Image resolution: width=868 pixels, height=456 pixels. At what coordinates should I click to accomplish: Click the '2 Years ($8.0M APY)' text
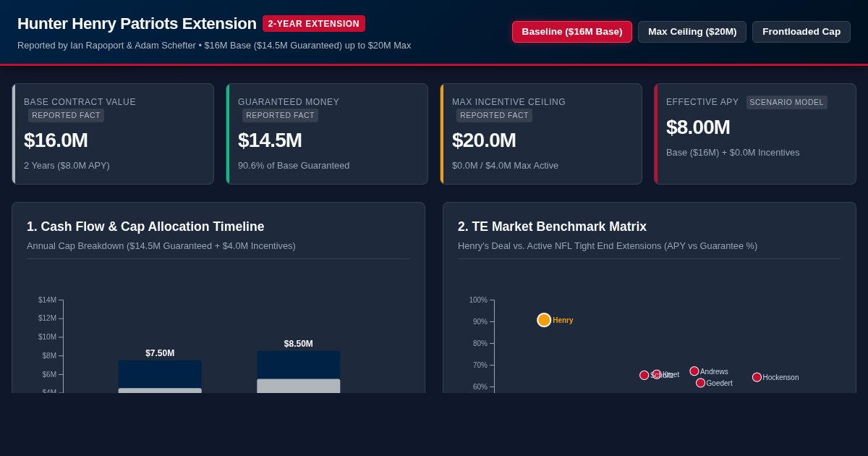[x=67, y=166]
